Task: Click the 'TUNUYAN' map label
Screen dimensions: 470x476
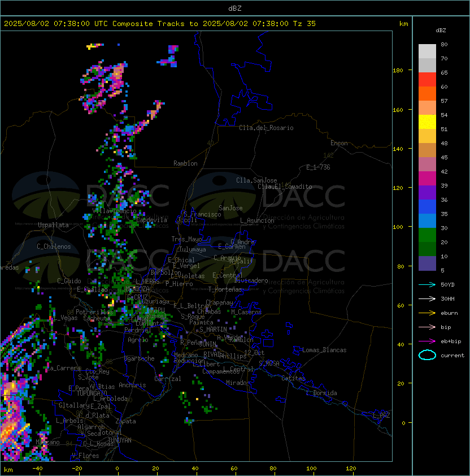Action: [120, 440]
